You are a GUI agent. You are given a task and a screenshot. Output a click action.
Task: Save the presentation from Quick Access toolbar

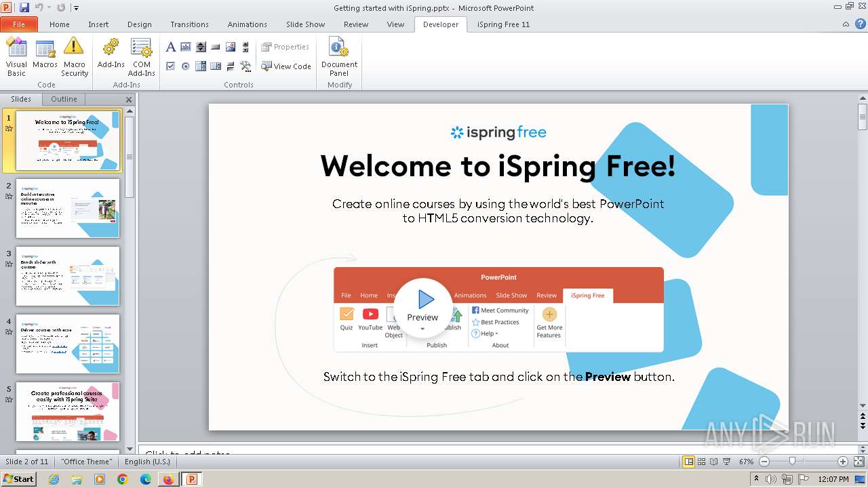24,7
